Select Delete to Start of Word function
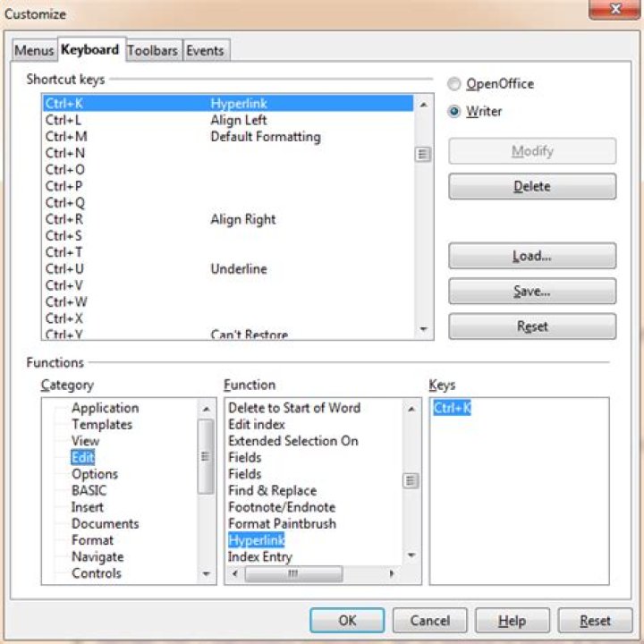644x644 pixels. [294, 408]
